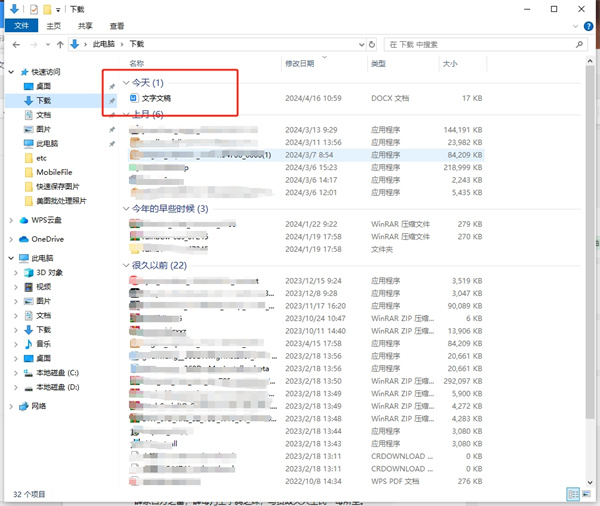This screenshot has width=600, height=506.
Task: Select OneDrive in the navigation pane
Action: coord(47,239)
